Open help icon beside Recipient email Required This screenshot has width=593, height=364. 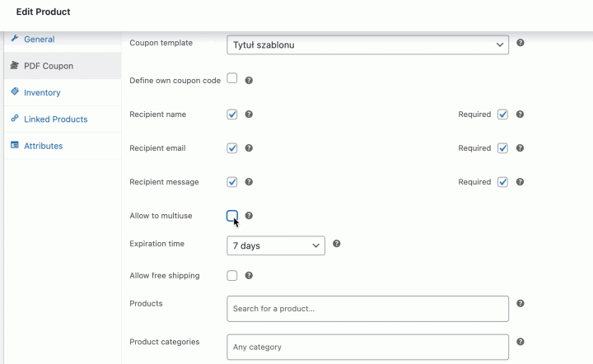point(520,148)
